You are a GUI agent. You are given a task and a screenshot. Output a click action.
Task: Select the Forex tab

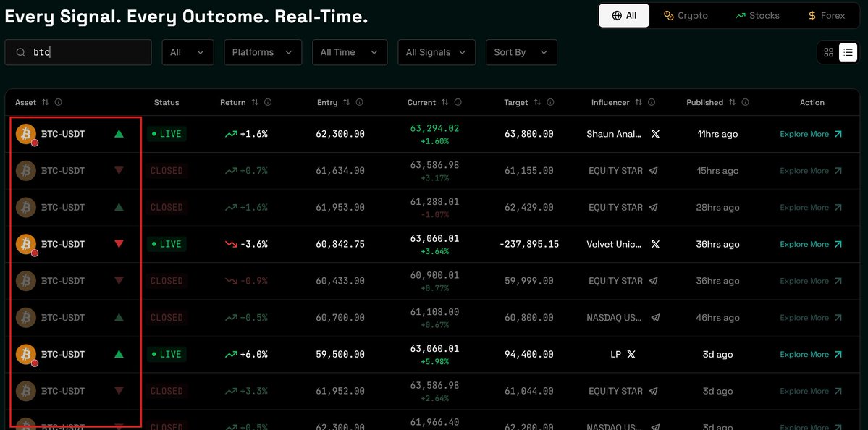(827, 15)
